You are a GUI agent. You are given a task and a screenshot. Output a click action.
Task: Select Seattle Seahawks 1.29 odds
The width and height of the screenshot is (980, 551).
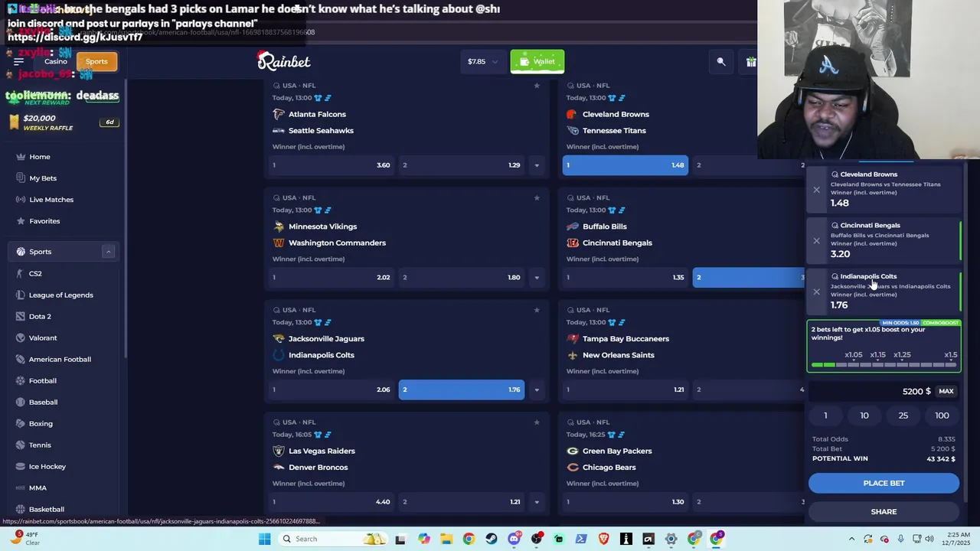point(461,165)
